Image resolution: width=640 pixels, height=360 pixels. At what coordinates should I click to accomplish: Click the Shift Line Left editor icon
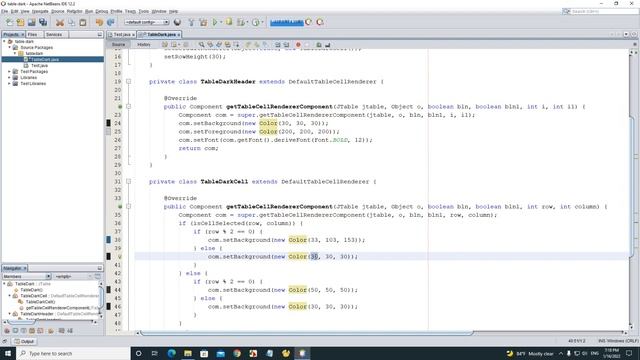pyautogui.click(x=278, y=44)
